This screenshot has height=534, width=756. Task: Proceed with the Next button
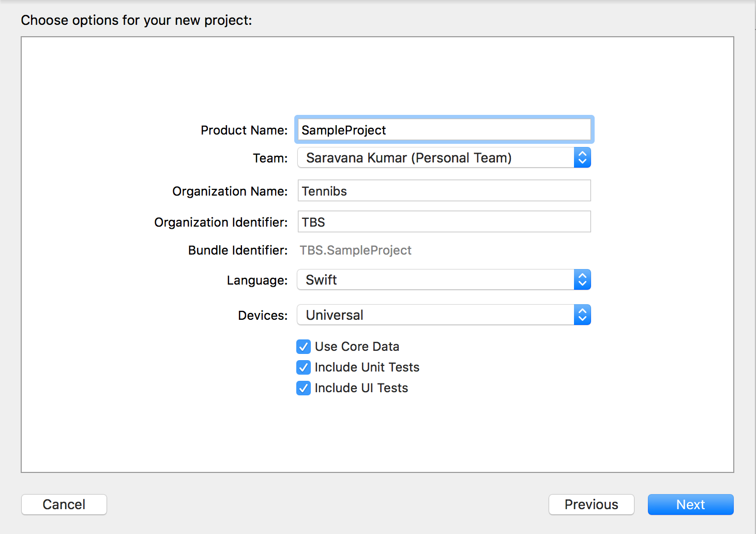pos(691,505)
